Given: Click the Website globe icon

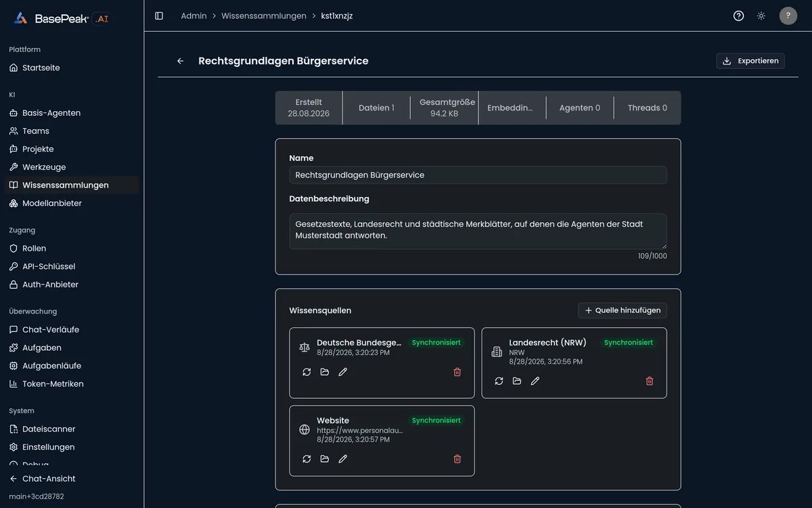Looking at the screenshot, I should click(304, 429).
